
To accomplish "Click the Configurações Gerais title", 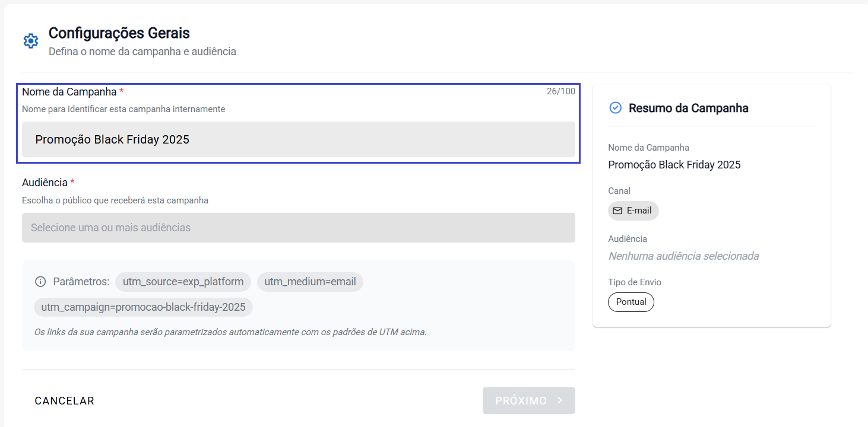I will click(119, 33).
